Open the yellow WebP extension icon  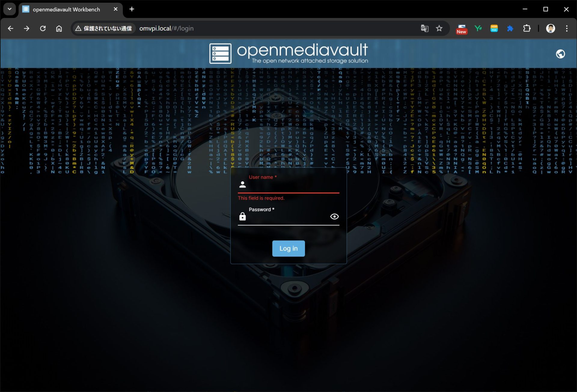click(x=494, y=29)
